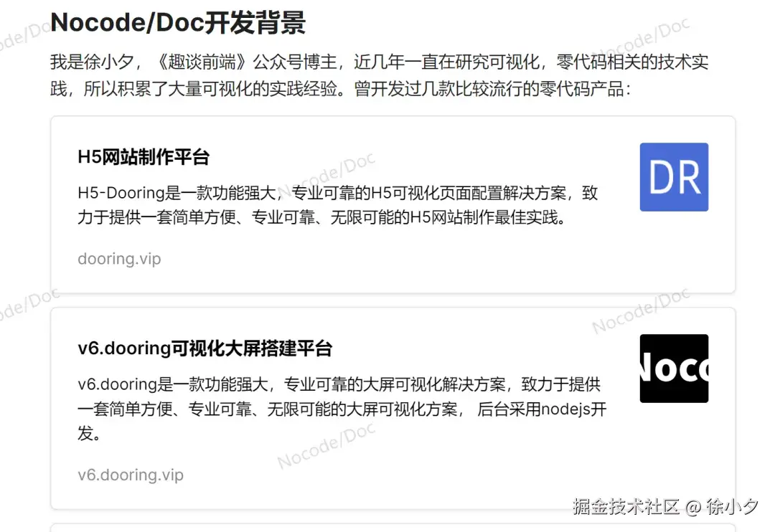This screenshot has height=532, width=775.
Task: Click the partially visible card at bottom
Action: 393,528
